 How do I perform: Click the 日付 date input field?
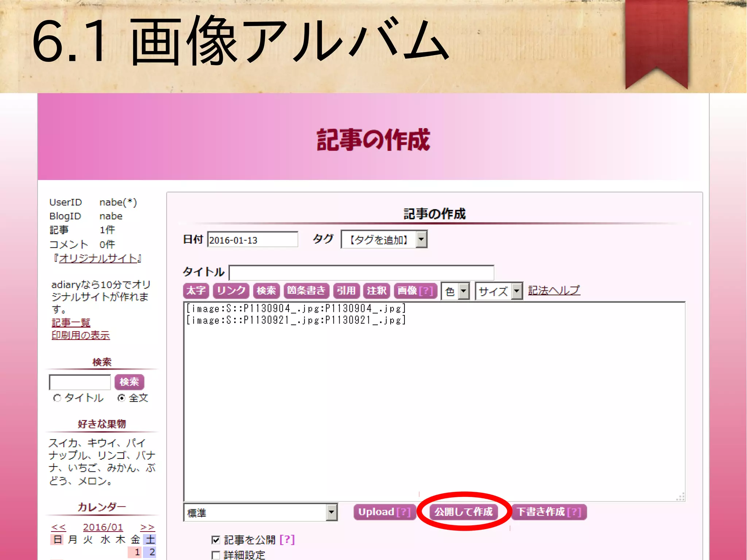coord(252,240)
